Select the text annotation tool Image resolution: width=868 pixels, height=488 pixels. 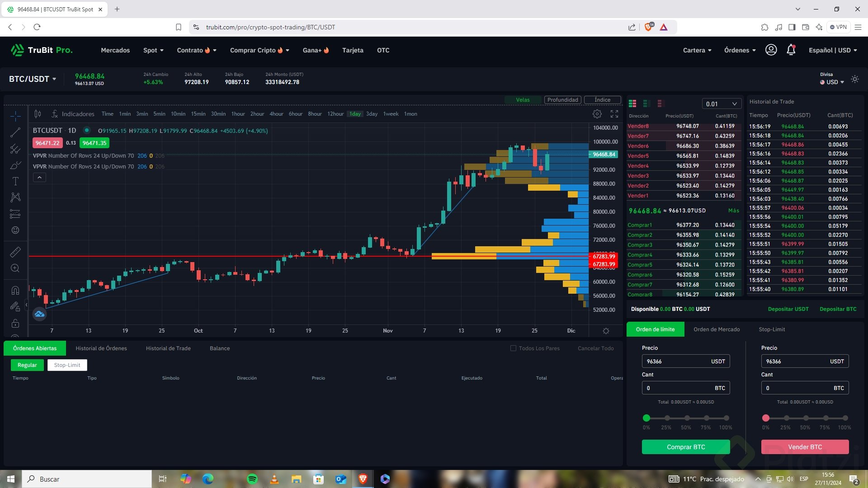[x=15, y=181]
